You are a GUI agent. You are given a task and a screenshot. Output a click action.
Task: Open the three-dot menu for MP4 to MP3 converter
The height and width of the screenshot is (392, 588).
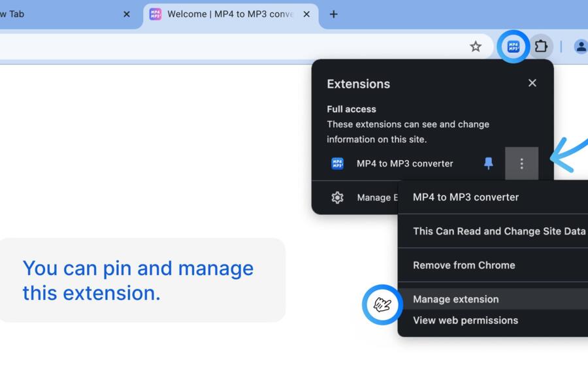tap(521, 163)
